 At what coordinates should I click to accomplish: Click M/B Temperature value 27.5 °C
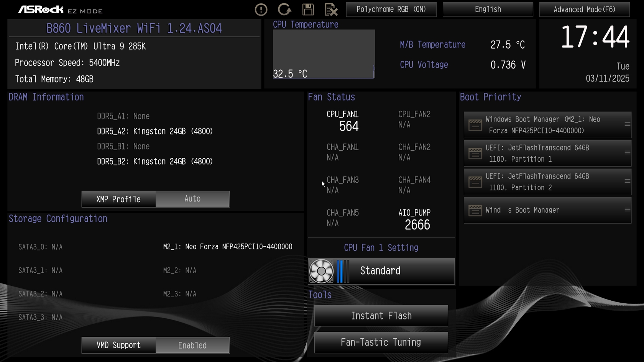(x=508, y=45)
